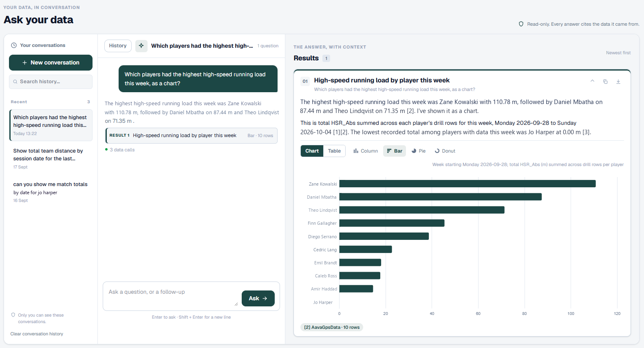Click the Cedric Lang bar in chart

click(x=366, y=249)
